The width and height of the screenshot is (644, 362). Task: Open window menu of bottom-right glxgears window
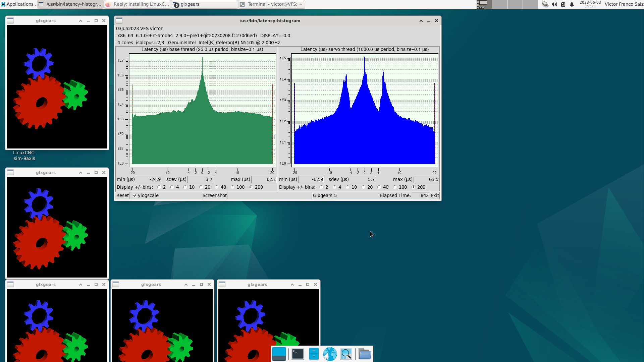click(222, 284)
